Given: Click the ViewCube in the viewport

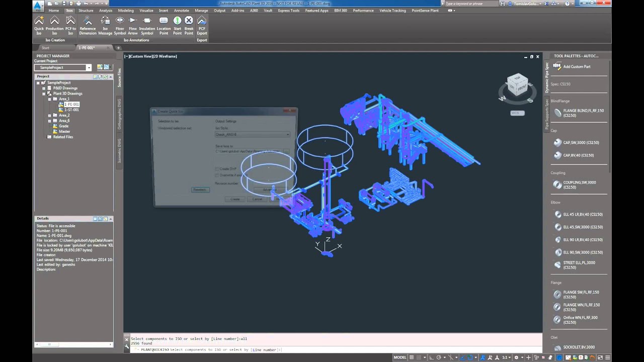Looking at the screenshot, I should pyautogui.click(x=517, y=85).
